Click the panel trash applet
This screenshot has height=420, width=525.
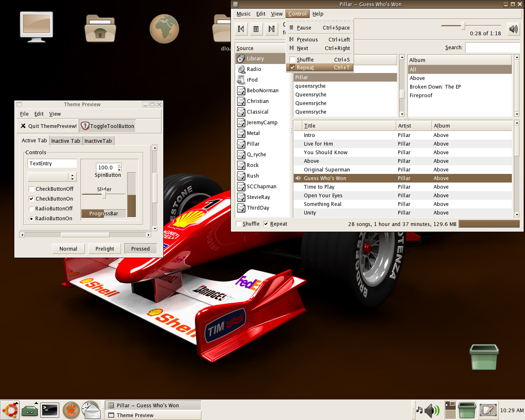tap(467, 410)
